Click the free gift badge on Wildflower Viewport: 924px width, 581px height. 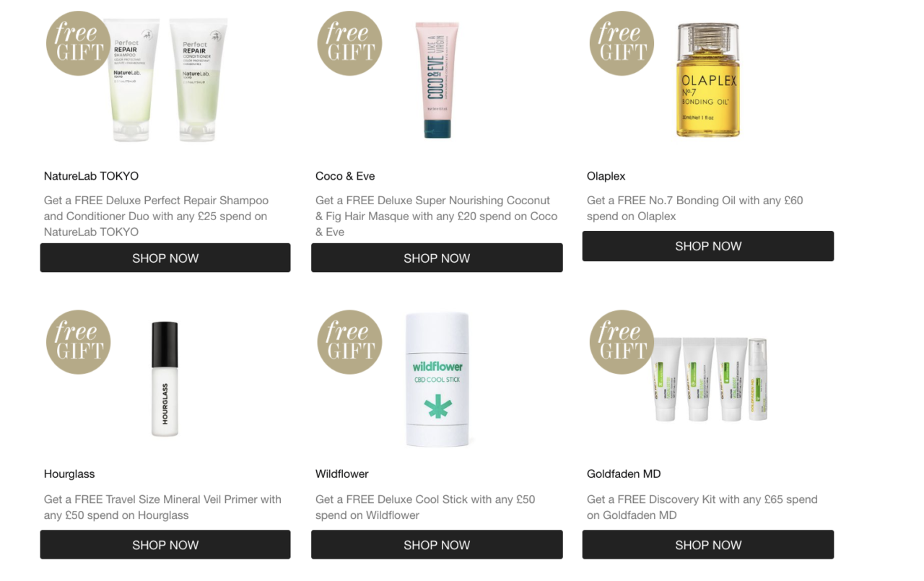pos(349,342)
